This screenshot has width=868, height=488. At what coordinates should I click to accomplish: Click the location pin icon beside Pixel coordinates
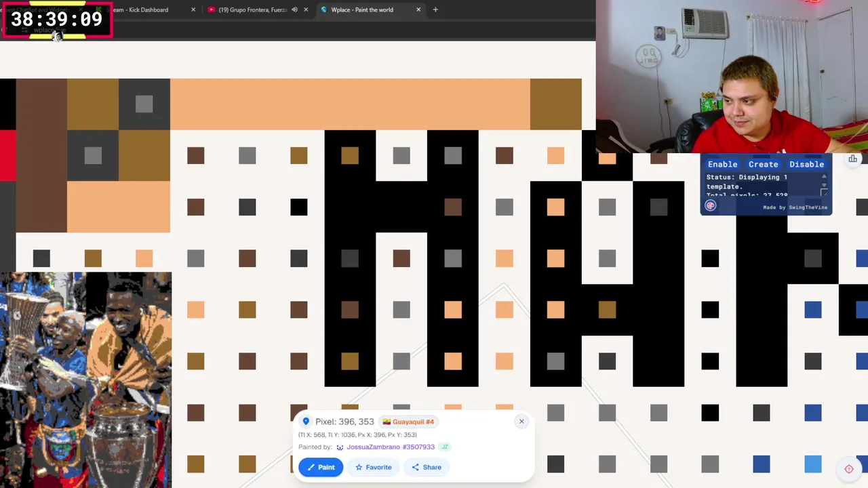(306, 422)
